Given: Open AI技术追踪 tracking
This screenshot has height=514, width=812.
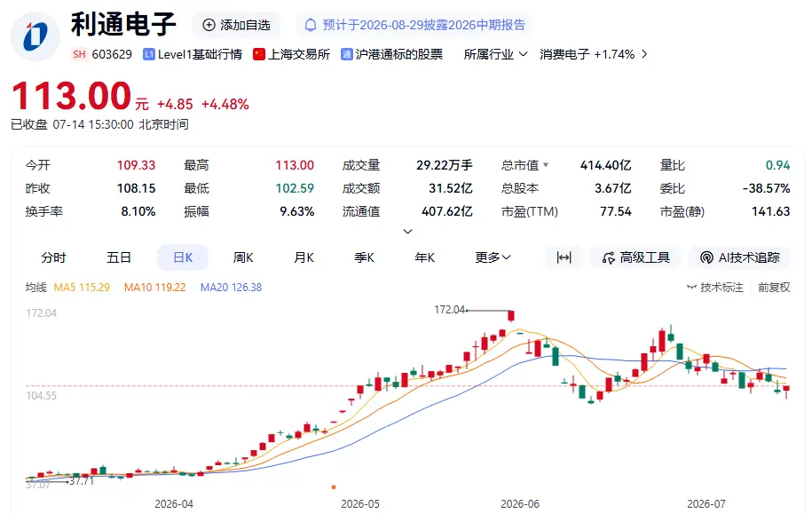Looking at the screenshot, I should pos(739,257).
